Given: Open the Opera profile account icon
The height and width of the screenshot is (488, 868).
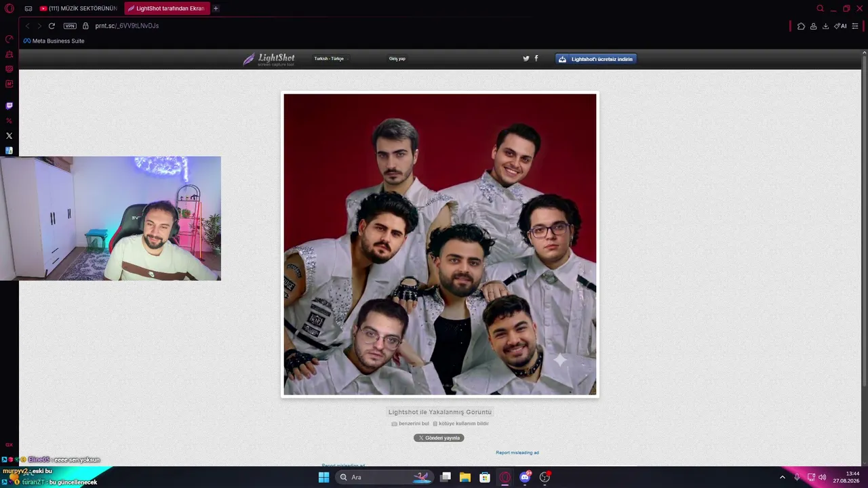Looking at the screenshot, I should tap(813, 26).
